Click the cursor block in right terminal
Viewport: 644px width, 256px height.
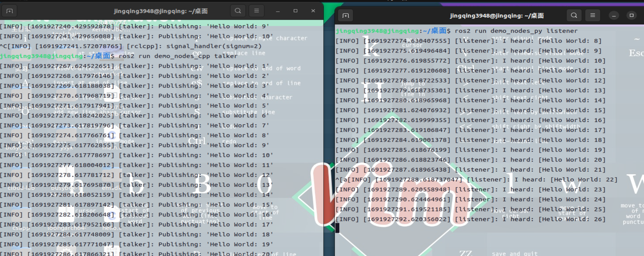[x=337, y=228]
